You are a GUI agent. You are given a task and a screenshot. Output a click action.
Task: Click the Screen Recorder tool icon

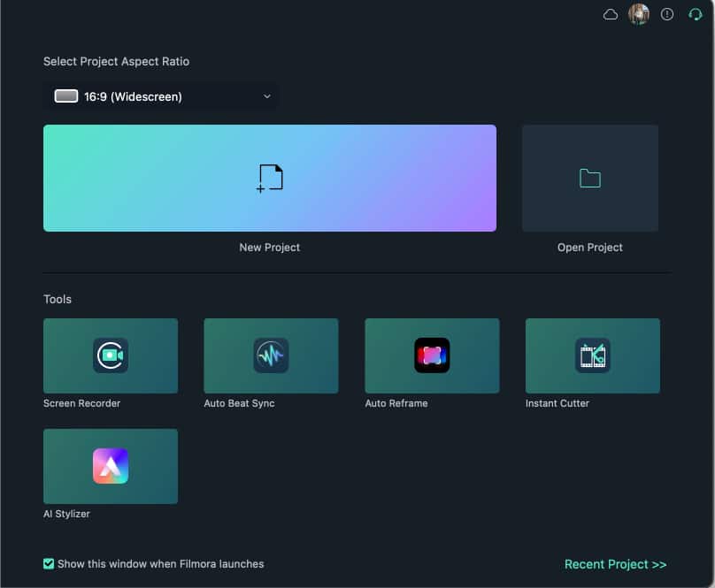click(x=111, y=355)
